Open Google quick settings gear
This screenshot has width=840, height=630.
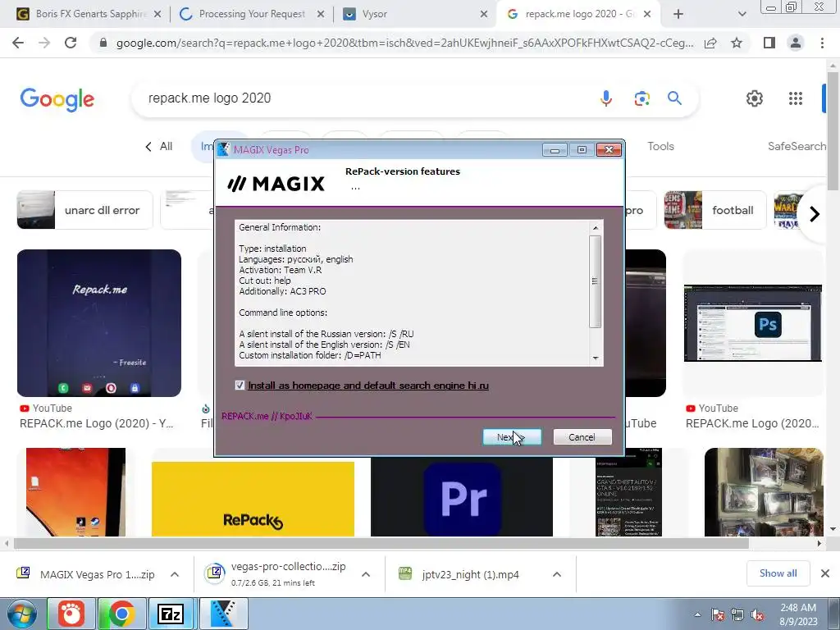[755, 98]
